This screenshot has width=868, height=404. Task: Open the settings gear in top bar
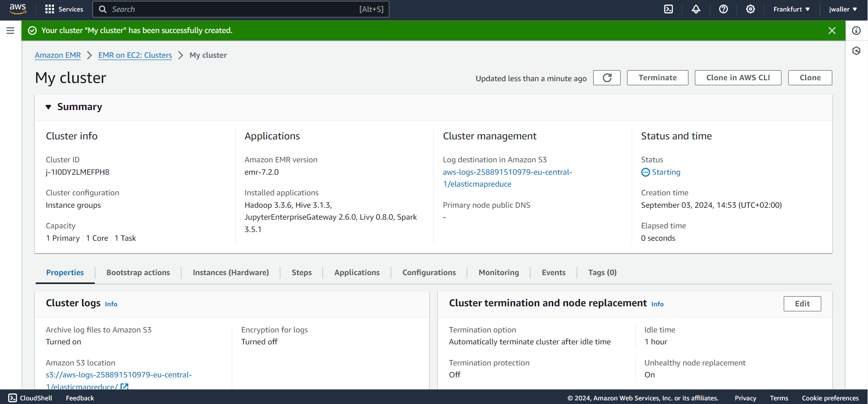[751, 9]
